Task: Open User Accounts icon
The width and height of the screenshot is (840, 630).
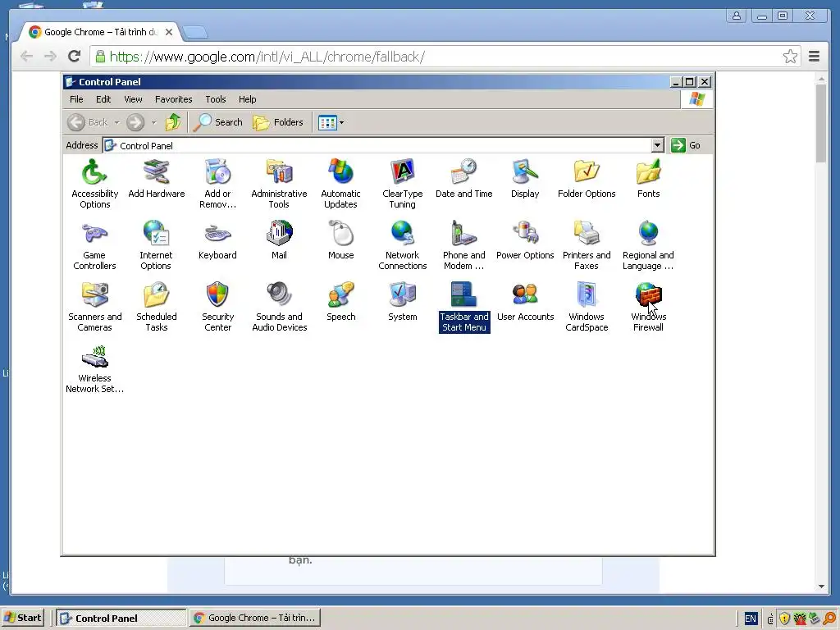Action: tap(525, 302)
